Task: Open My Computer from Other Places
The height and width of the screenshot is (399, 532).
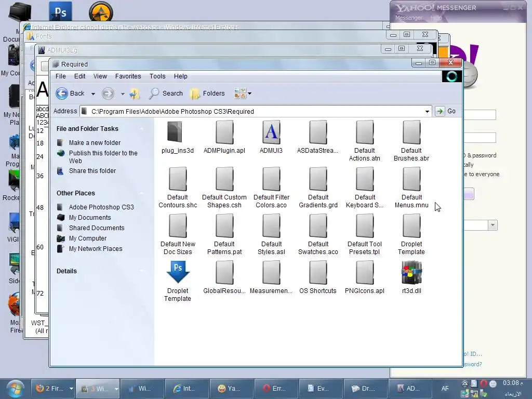Action: [87, 238]
